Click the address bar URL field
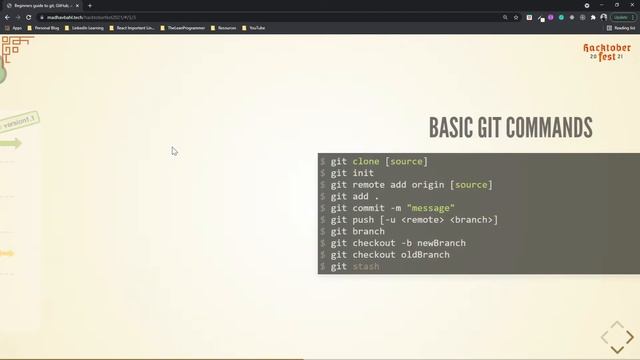The height and width of the screenshot is (360, 640). 269,18
